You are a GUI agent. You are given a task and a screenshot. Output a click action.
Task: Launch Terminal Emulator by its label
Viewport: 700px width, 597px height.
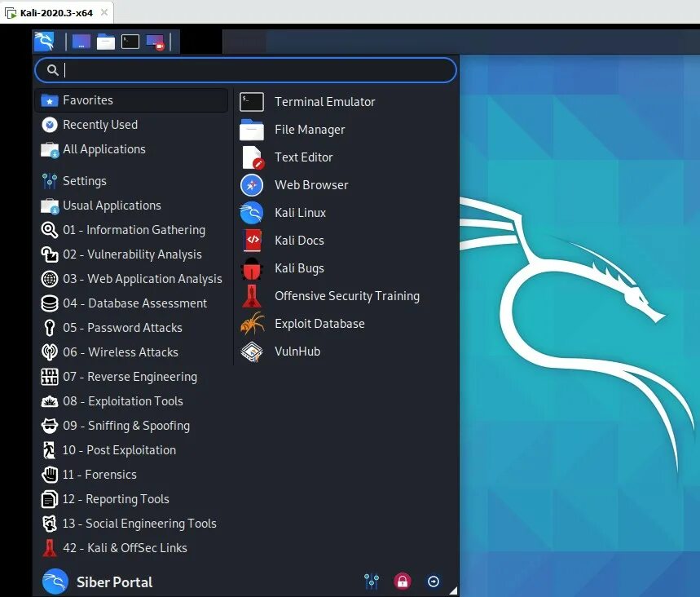pos(324,102)
